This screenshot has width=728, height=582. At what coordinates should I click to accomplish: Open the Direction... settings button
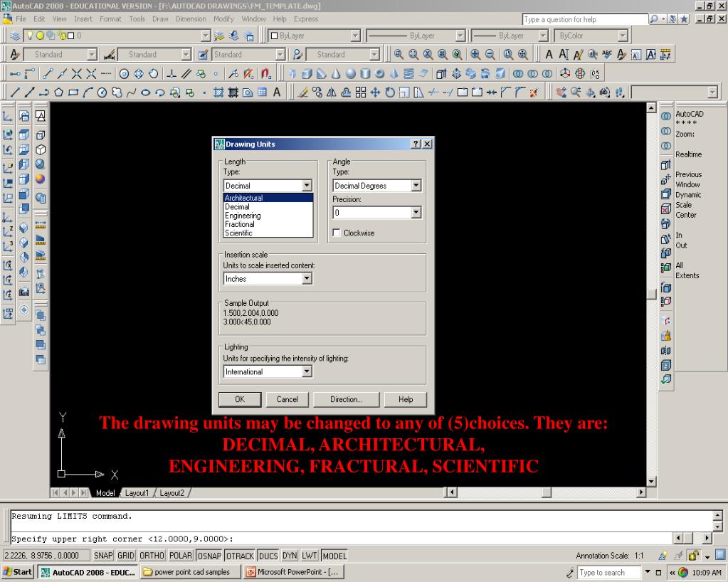(347, 399)
